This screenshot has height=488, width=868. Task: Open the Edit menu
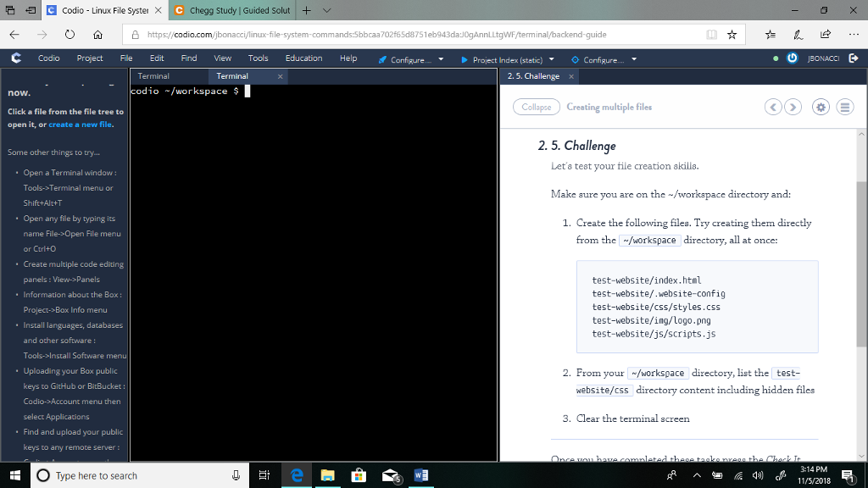[157, 58]
